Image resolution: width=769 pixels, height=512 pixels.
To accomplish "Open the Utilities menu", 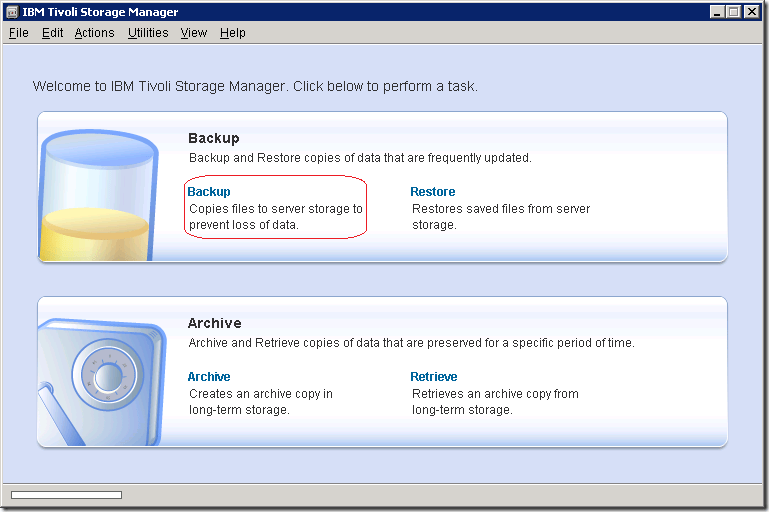I will [148, 33].
